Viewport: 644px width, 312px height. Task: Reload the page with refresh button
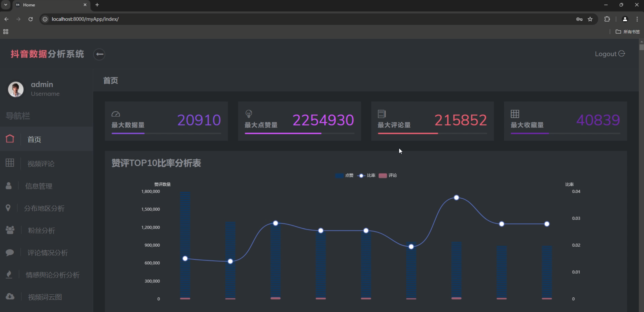[x=30, y=19]
